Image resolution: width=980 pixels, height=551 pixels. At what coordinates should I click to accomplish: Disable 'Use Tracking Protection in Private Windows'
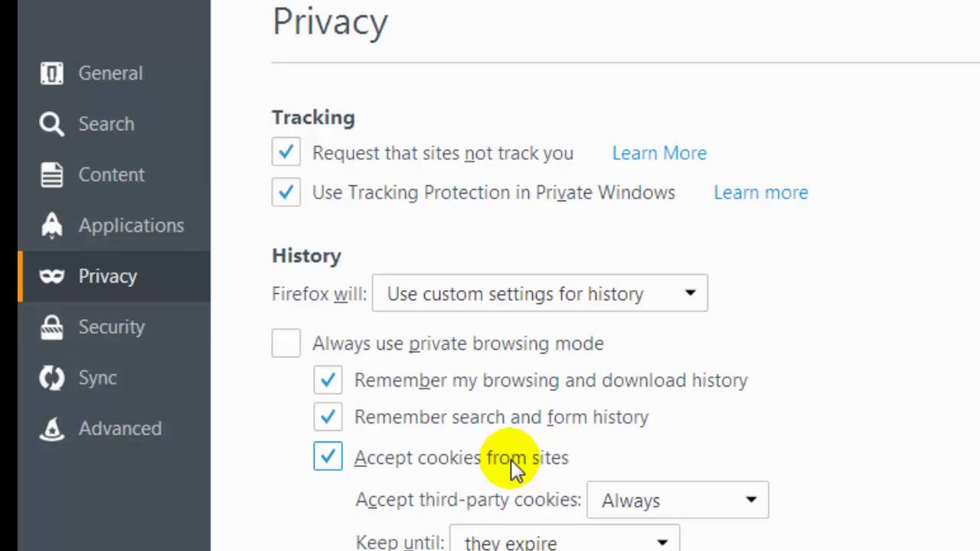click(286, 192)
